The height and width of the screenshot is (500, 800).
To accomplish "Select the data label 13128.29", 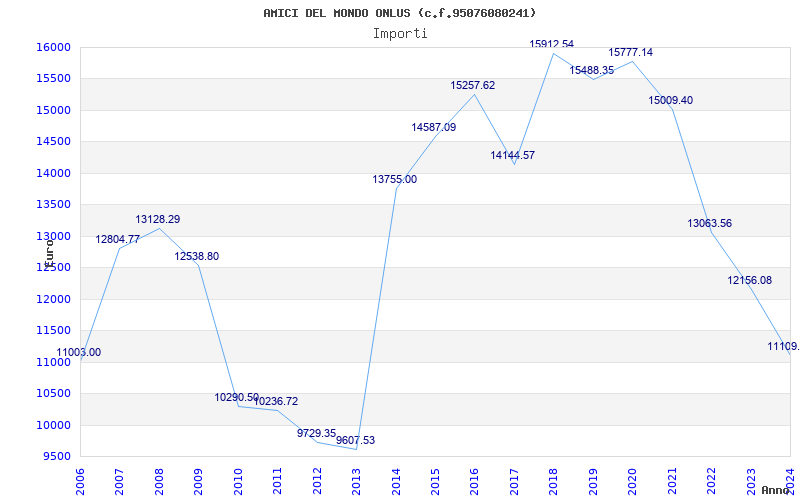I will tap(158, 219).
